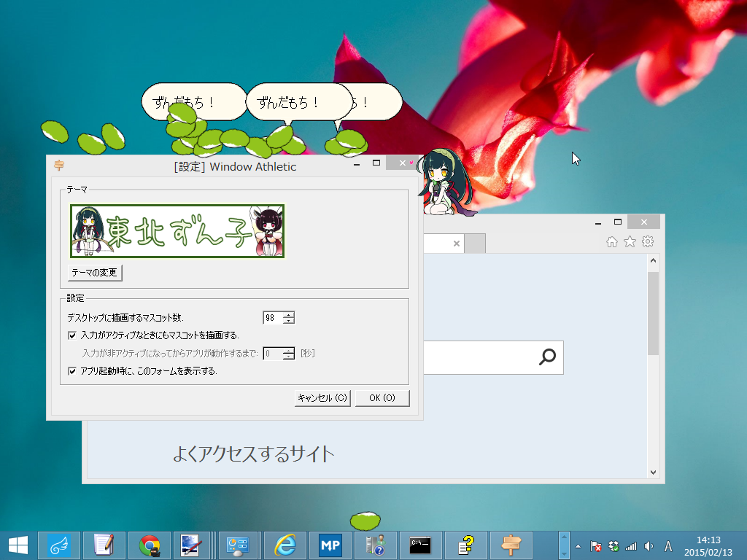Click the inactive seconds field showing 0
747x560 pixels.
pos(273,354)
